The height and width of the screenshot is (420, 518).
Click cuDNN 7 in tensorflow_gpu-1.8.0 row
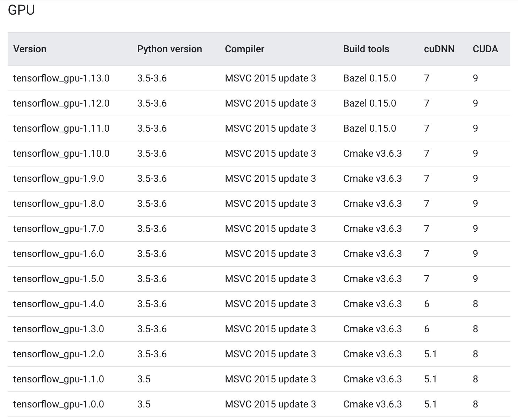point(427,203)
